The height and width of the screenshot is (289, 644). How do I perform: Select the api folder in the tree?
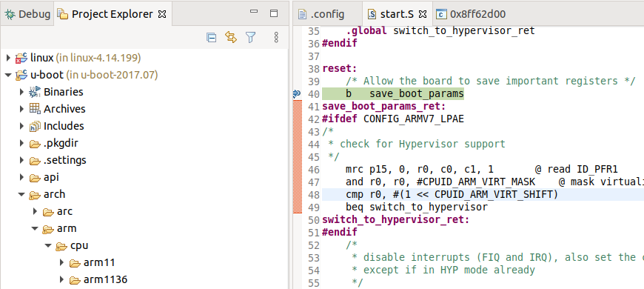pos(51,178)
